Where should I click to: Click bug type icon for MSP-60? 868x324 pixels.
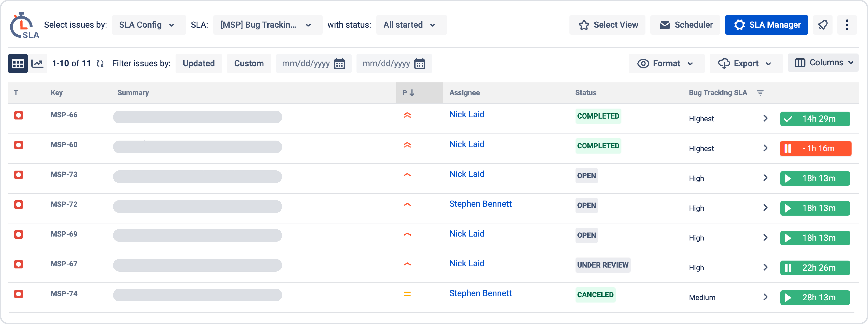(x=19, y=145)
